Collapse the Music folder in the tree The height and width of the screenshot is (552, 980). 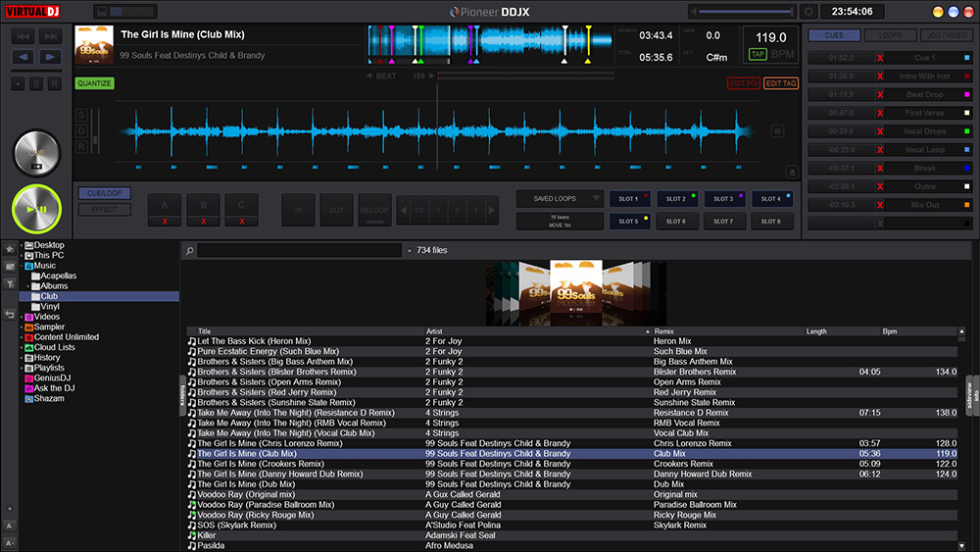pos(22,266)
